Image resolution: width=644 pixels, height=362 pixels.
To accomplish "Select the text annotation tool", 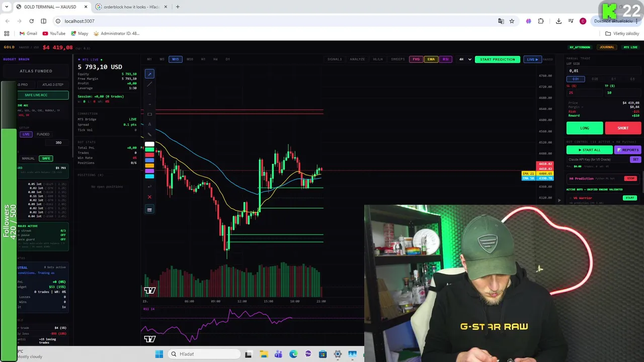I will (149, 124).
